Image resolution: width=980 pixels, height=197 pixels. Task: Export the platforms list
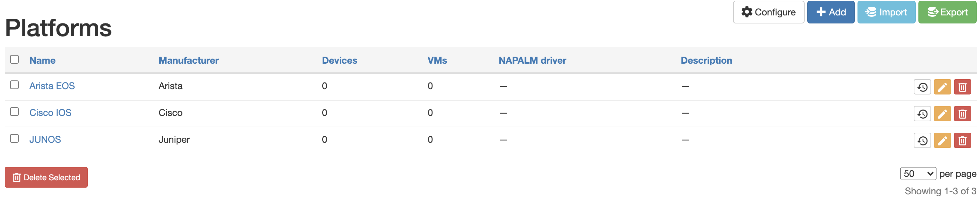coord(947,12)
